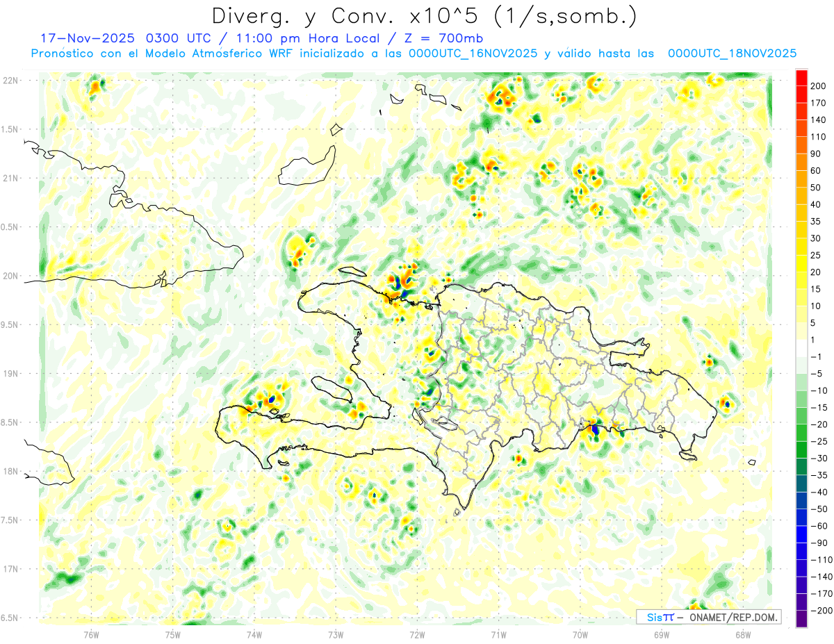Click the 75W longitude label
This screenshot has width=834, height=644.
pyautogui.click(x=173, y=634)
